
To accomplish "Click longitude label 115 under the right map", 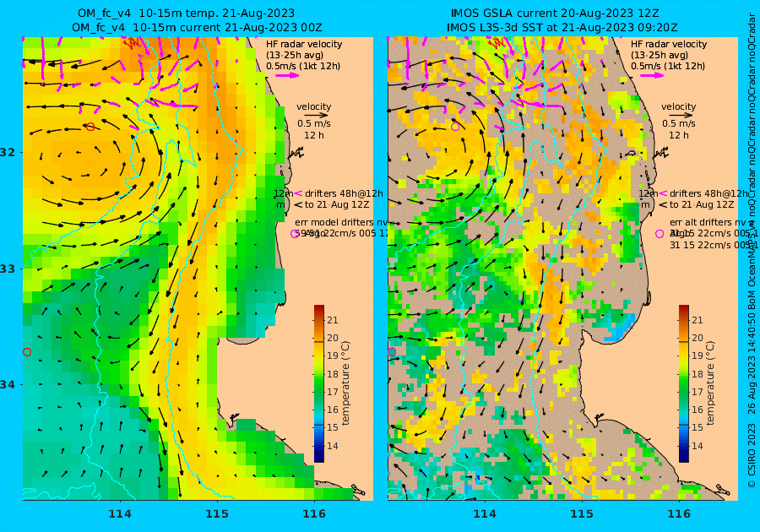I will [582, 513].
